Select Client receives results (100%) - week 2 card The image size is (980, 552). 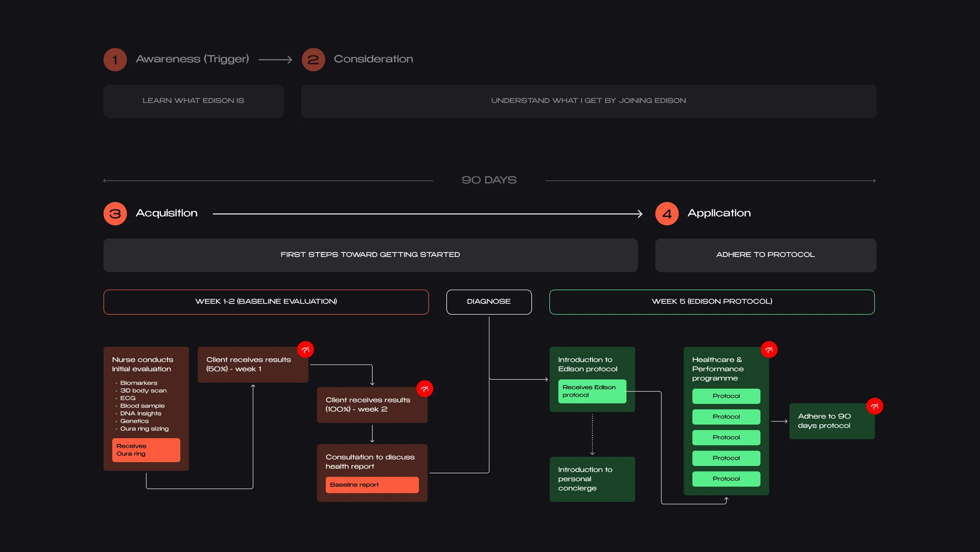click(372, 405)
